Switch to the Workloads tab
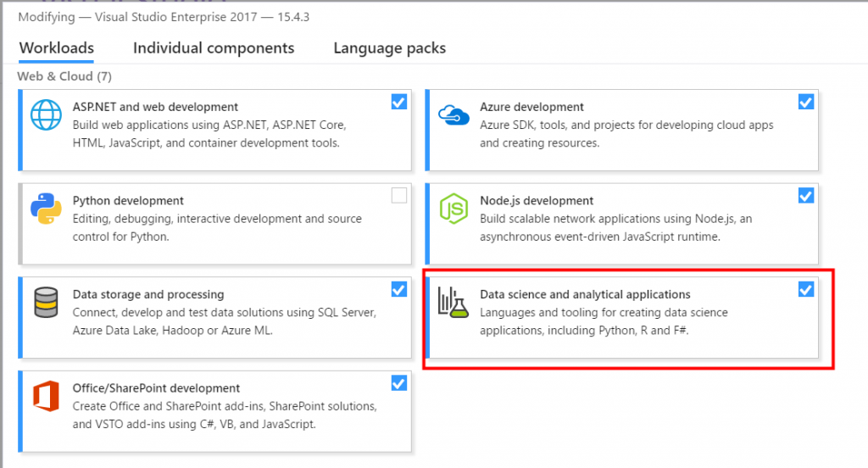 [x=57, y=48]
